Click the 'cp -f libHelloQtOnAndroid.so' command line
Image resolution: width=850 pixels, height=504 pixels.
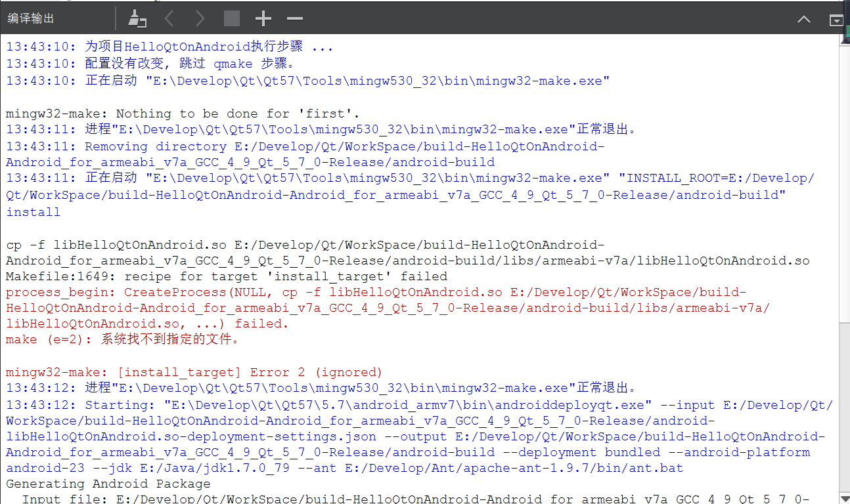point(305,245)
